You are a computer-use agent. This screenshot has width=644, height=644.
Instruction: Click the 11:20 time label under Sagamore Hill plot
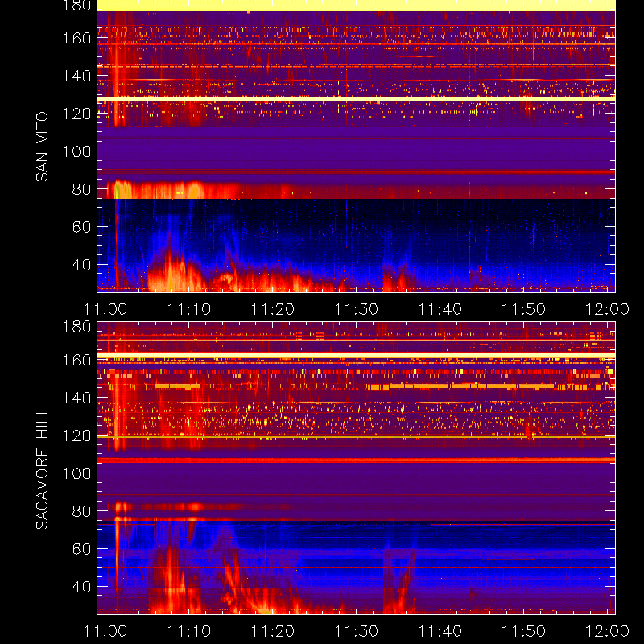coord(273,631)
